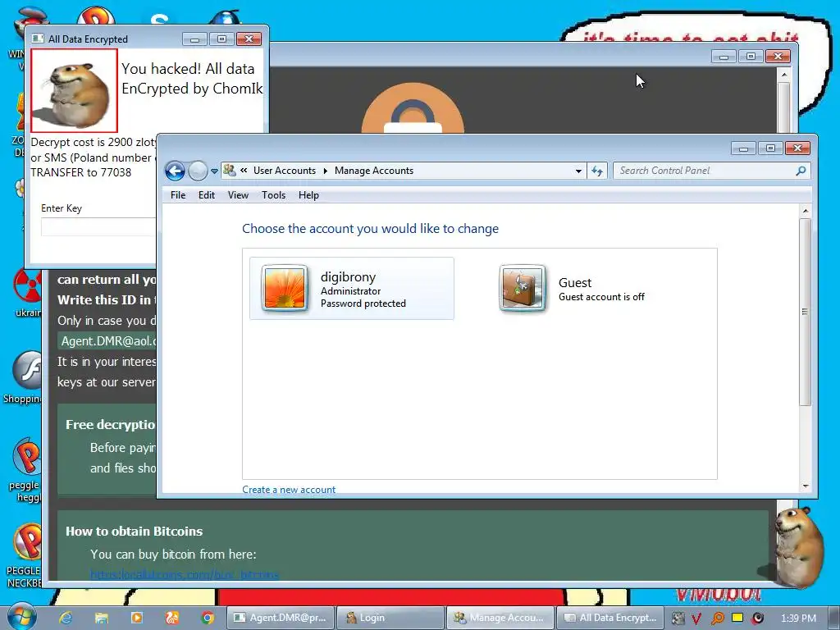
Task: Minimize the Manage Accounts window
Action: pos(743,148)
